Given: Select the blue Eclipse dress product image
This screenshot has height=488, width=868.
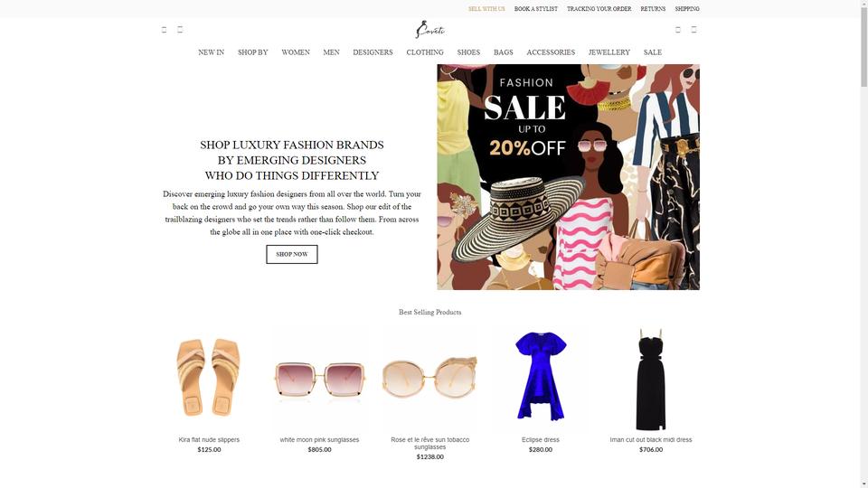Looking at the screenshot, I should point(541,378).
